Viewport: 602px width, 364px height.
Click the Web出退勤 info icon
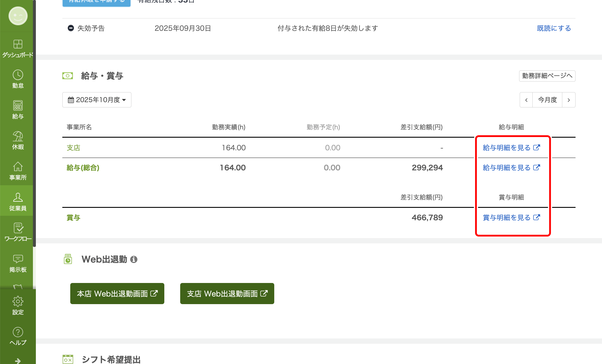point(135,259)
